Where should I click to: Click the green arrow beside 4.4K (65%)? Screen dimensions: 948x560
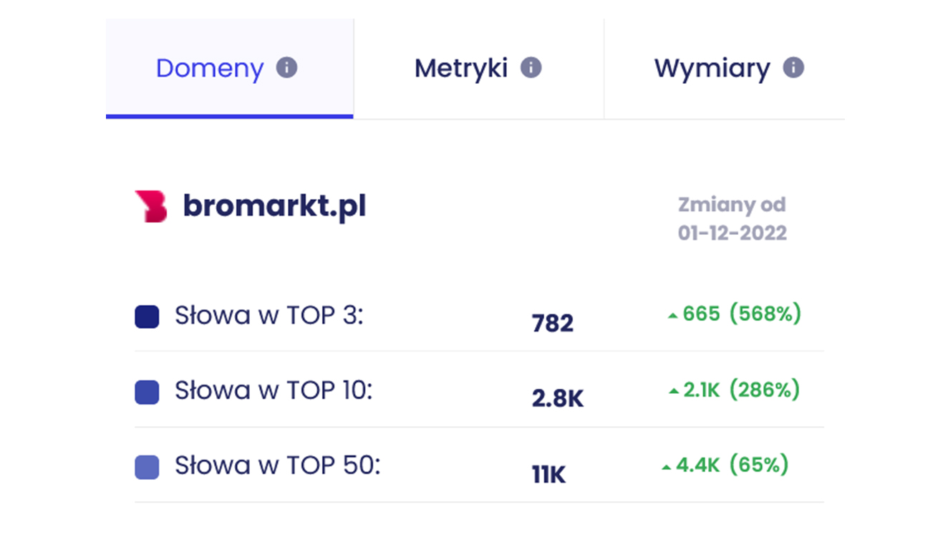pyautogui.click(x=667, y=468)
